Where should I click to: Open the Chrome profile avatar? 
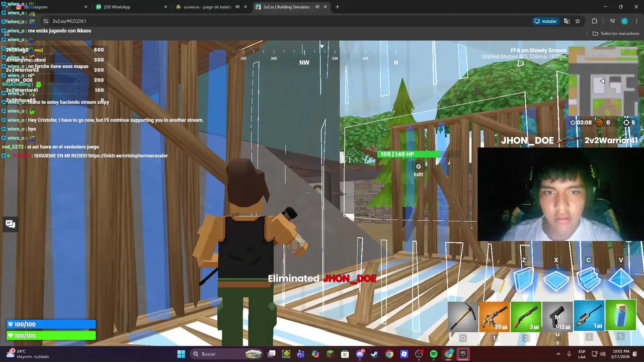pos(624,21)
